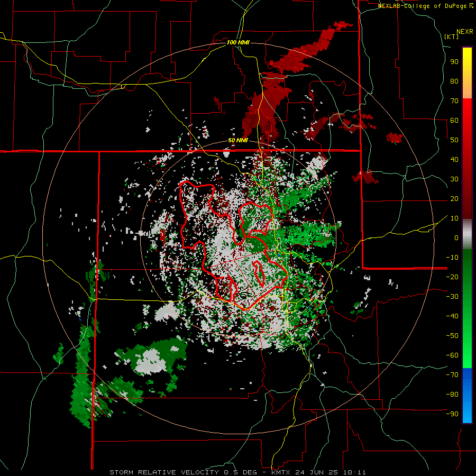The image size is (476, 476).
Task: Click the 30 value on velocity scale
Action: 454,179
